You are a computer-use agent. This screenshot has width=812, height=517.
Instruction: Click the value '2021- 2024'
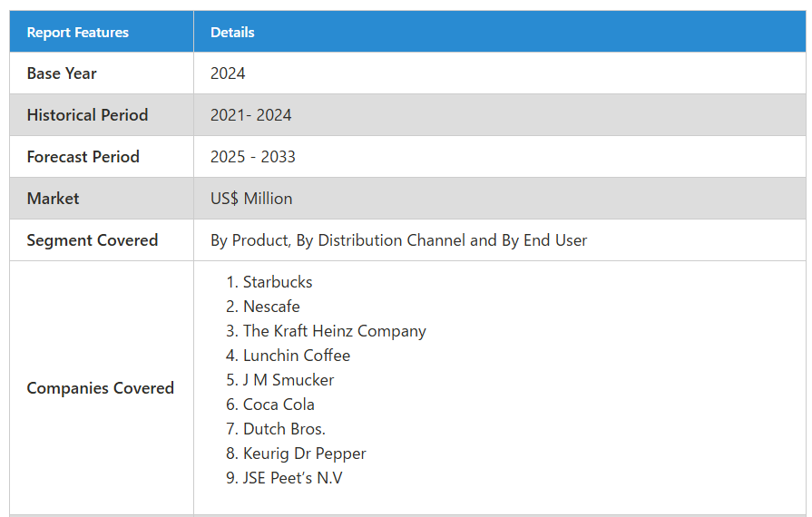click(251, 115)
